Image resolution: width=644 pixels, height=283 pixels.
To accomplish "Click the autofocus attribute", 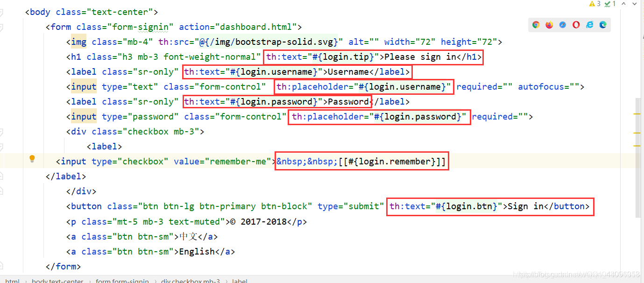I will [x=548, y=87].
